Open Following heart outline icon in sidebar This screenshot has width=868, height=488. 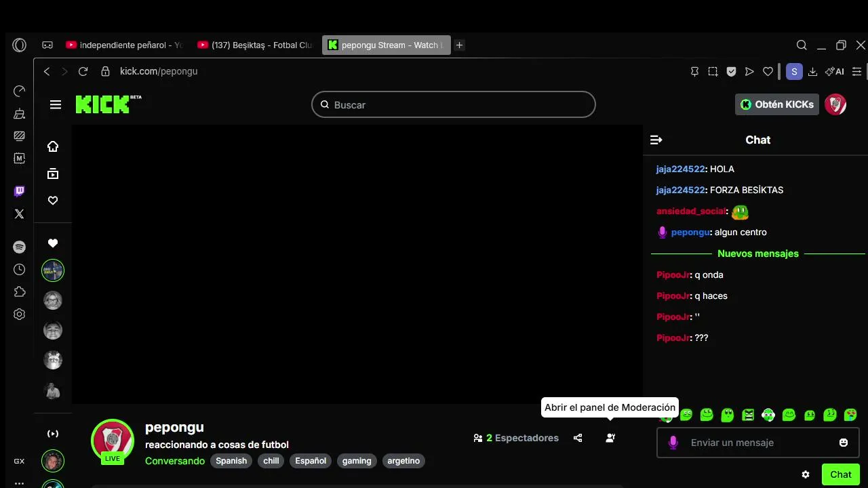(x=53, y=201)
